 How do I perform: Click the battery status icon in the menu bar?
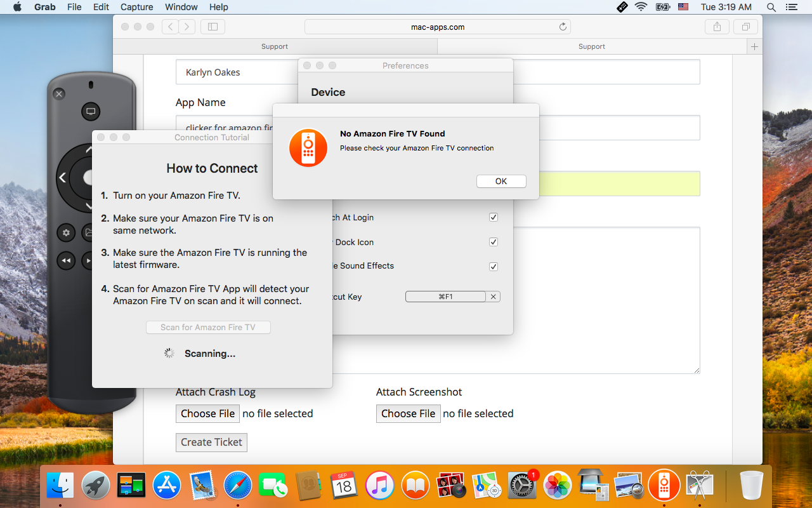point(662,7)
